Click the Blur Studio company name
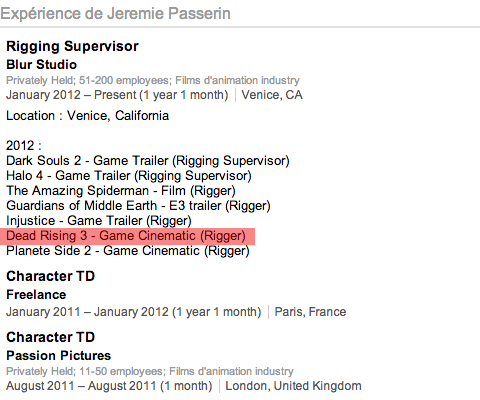Image resolution: width=480 pixels, height=400 pixels. tap(41, 64)
